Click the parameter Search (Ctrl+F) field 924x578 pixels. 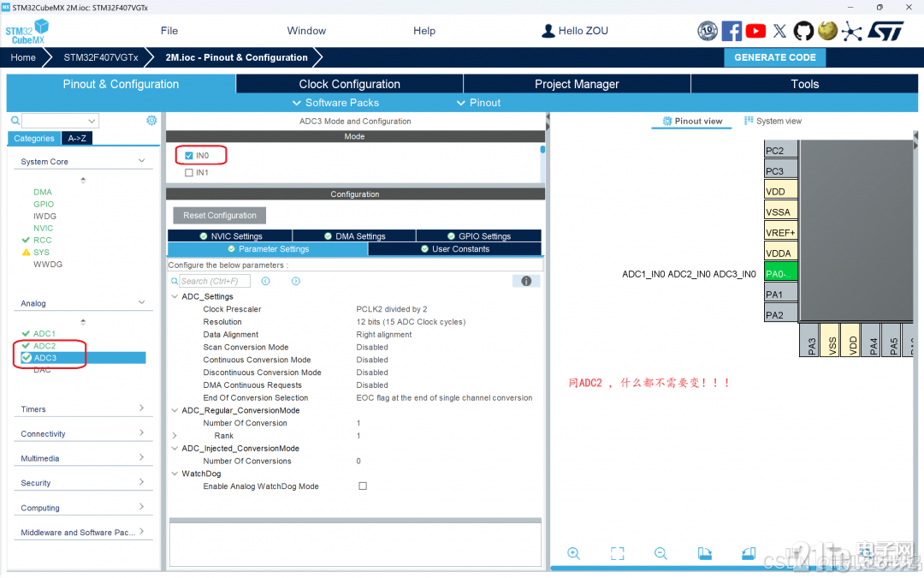(215, 282)
